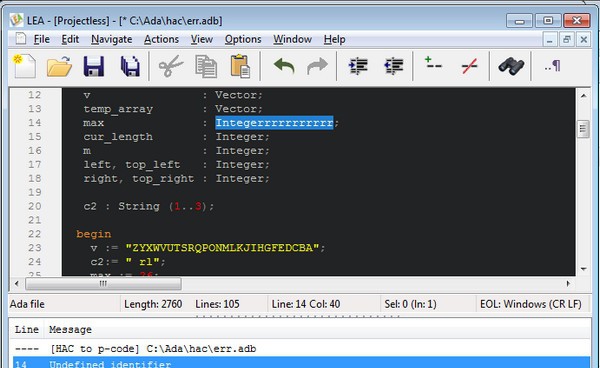The height and width of the screenshot is (368, 600).
Task: Click 'Sel: 0 (ln: 1)' status entry
Action: [410, 304]
